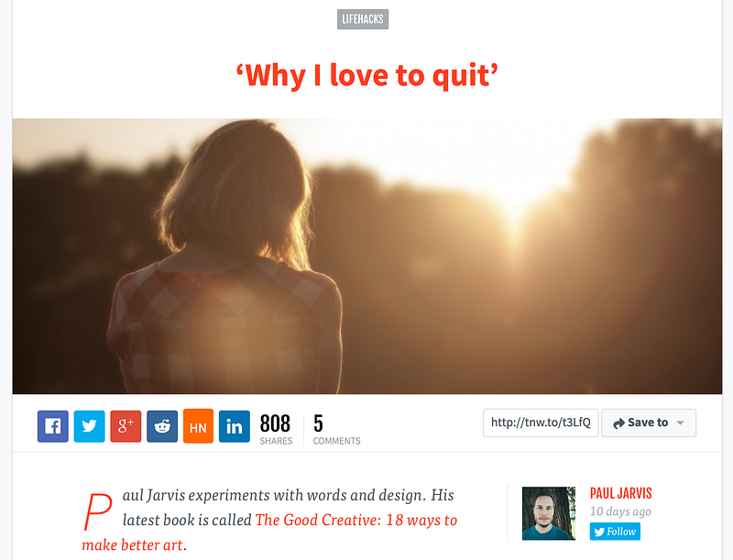
Task: Open The Good Creative book link
Action: [x=269, y=533]
